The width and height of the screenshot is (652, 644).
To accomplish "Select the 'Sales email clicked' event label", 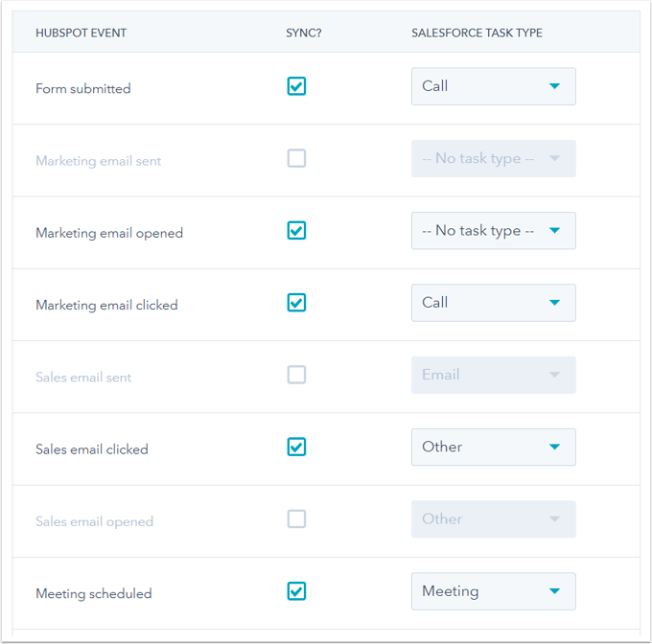I will click(x=92, y=449).
